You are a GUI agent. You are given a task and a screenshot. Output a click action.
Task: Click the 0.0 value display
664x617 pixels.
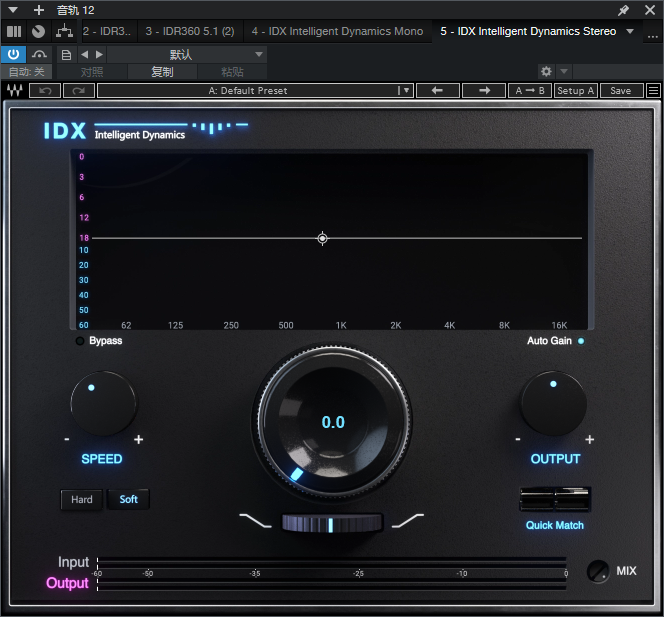[x=333, y=422]
